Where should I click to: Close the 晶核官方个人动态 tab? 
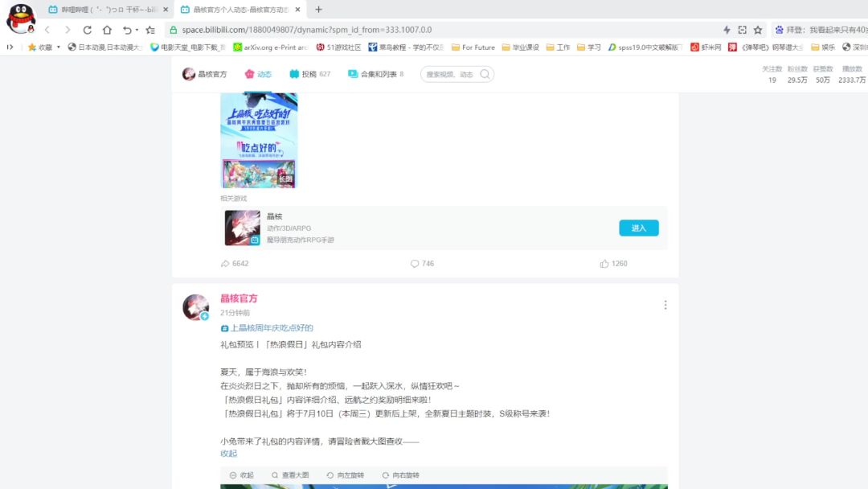298,10
